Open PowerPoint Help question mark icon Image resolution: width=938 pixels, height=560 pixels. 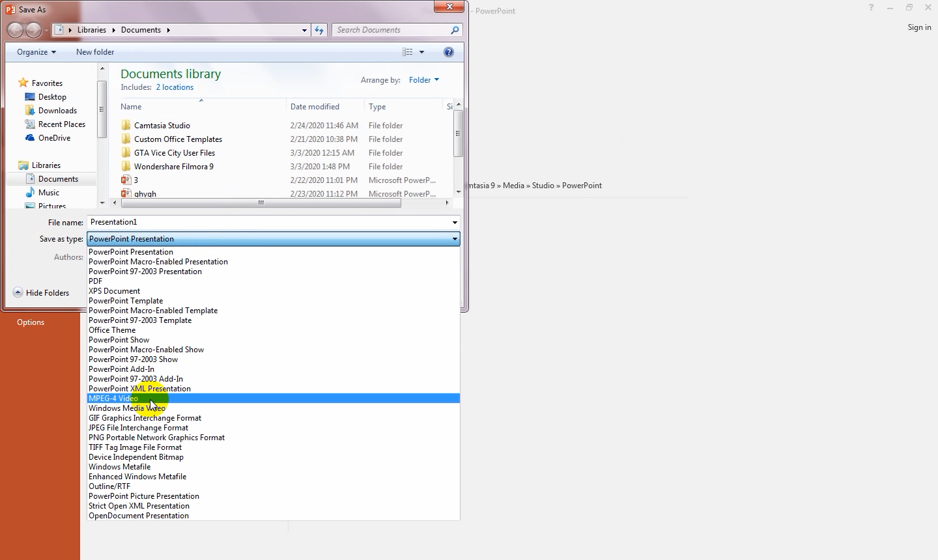(x=871, y=8)
